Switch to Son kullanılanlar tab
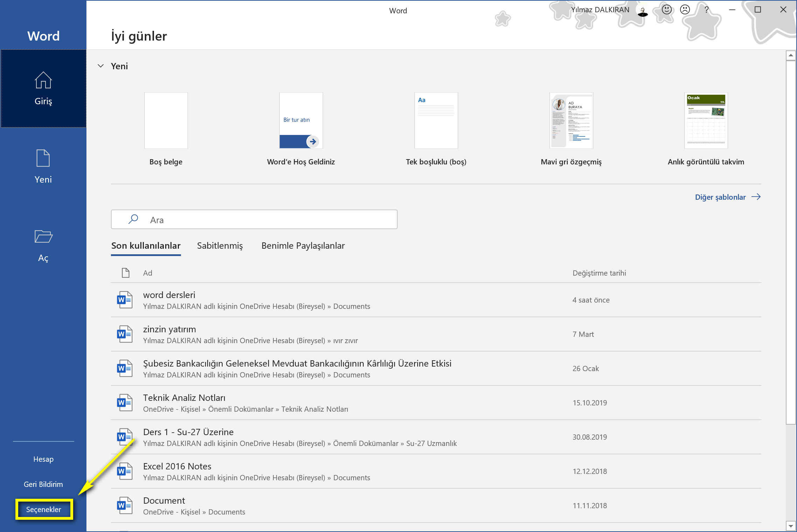Screen dimensions: 797x532 click(146, 246)
